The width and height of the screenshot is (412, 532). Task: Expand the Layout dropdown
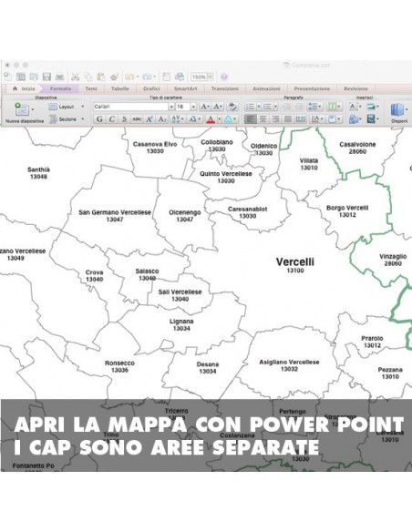(82, 107)
